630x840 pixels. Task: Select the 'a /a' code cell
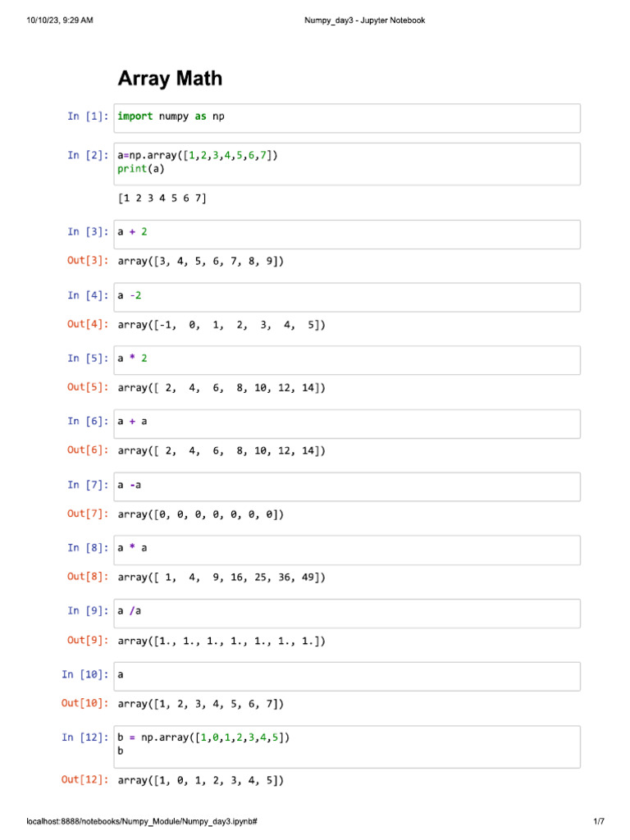click(x=347, y=614)
